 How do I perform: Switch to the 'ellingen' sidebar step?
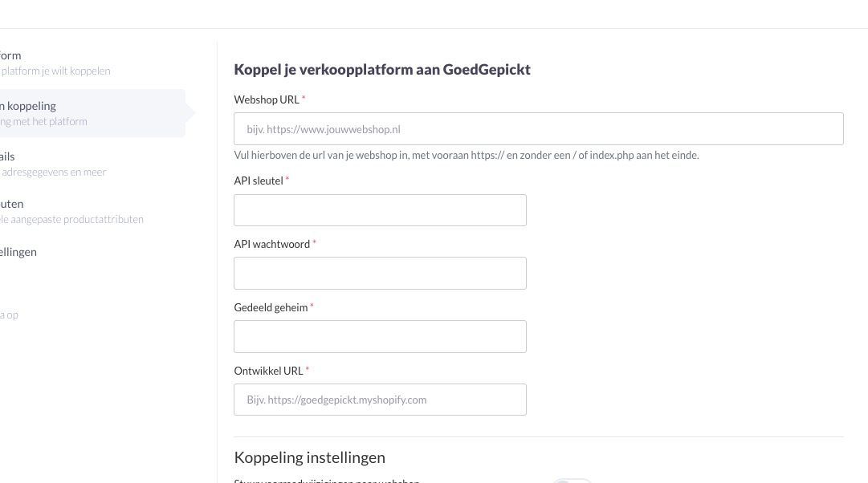click(18, 252)
